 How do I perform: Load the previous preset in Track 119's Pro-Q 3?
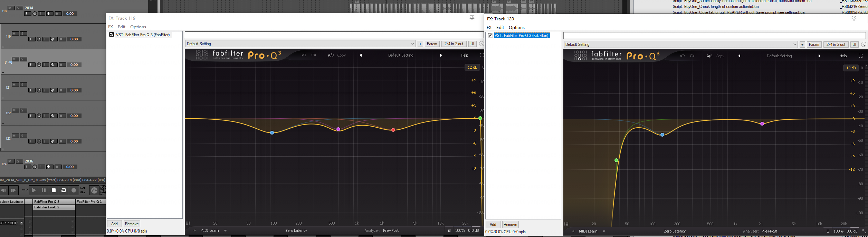361,55
